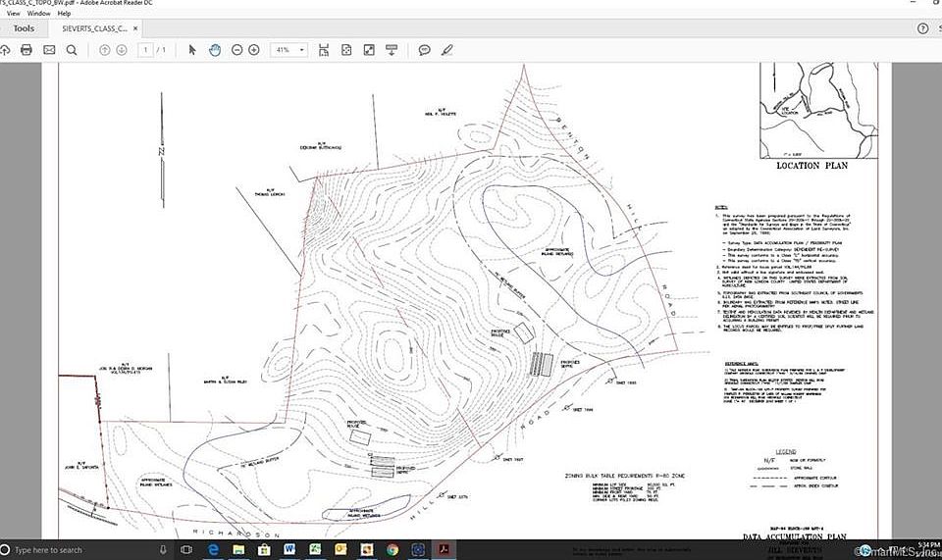Open the find text magnifier
Image resolution: width=942 pixels, height=560 pixels.
(72, 50)
